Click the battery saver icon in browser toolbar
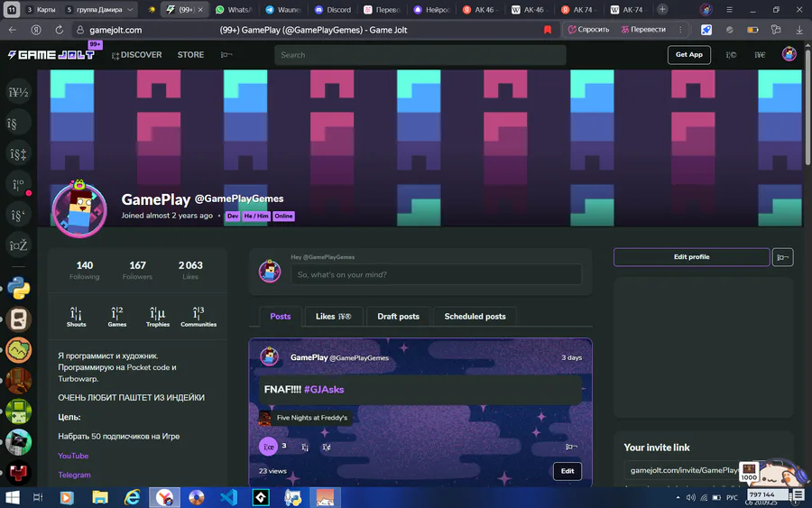The height and width of the screenshot is (508, 812). (752, 30)
